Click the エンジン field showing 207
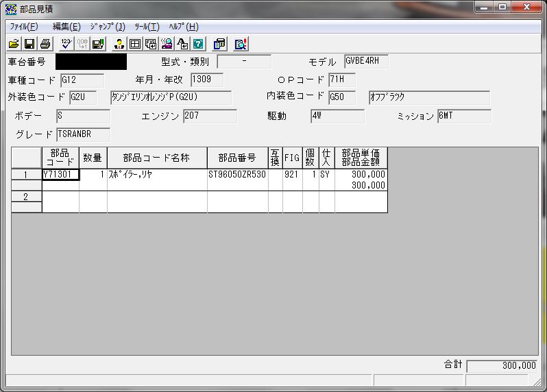Image resolution: width=547 pixels, height=392 pixels. (210, 116)
